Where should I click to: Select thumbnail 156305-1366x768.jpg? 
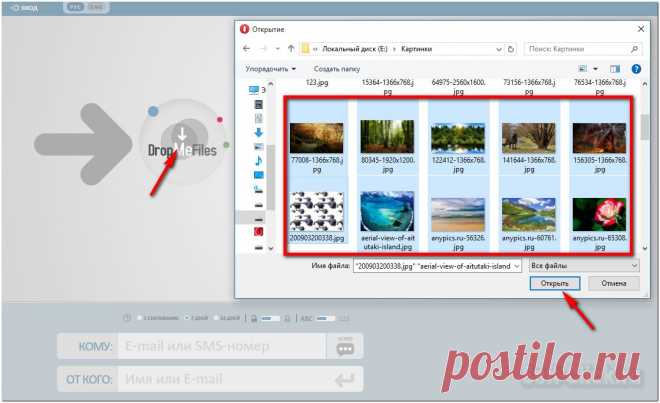599,138
